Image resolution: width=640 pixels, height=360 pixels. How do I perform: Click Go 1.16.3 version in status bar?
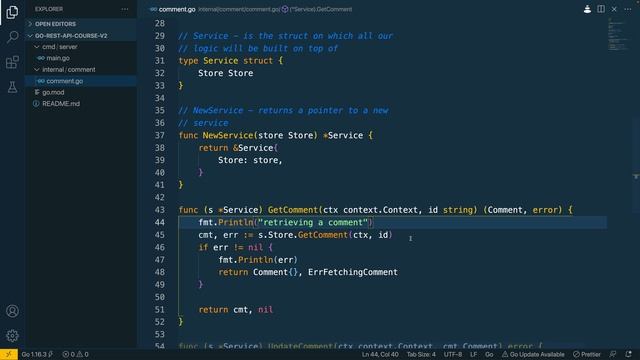coord(37,354)
